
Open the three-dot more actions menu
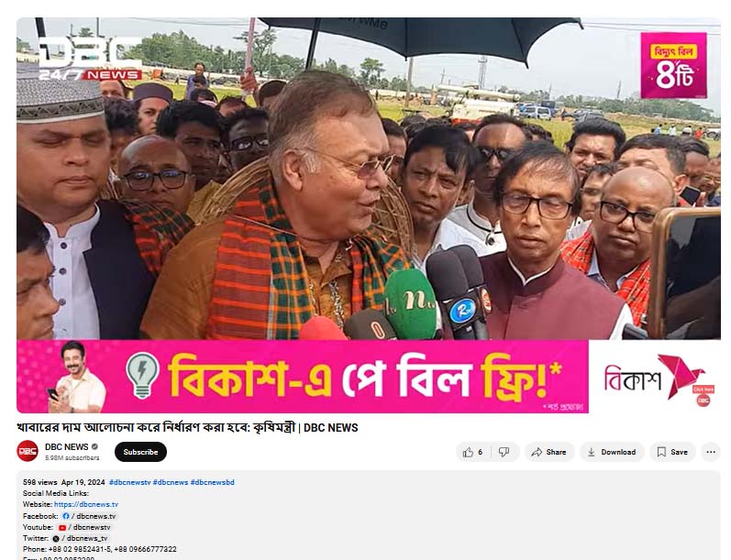pyautogui.click(x=711, y=452)
